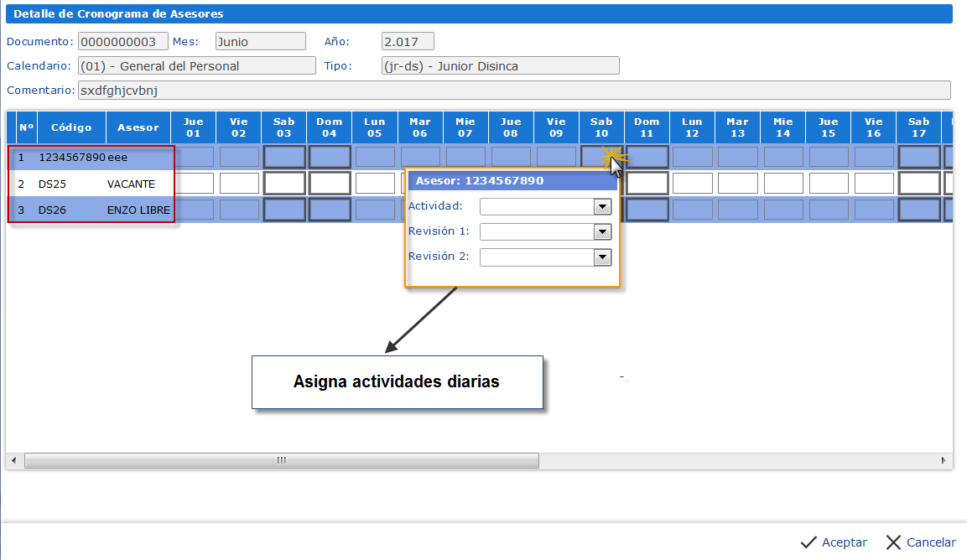Screen dimensions: 967x560
Task: Click the Vie 16 cell for DS25 VACANTE
Action: click(x=874, y=183)
